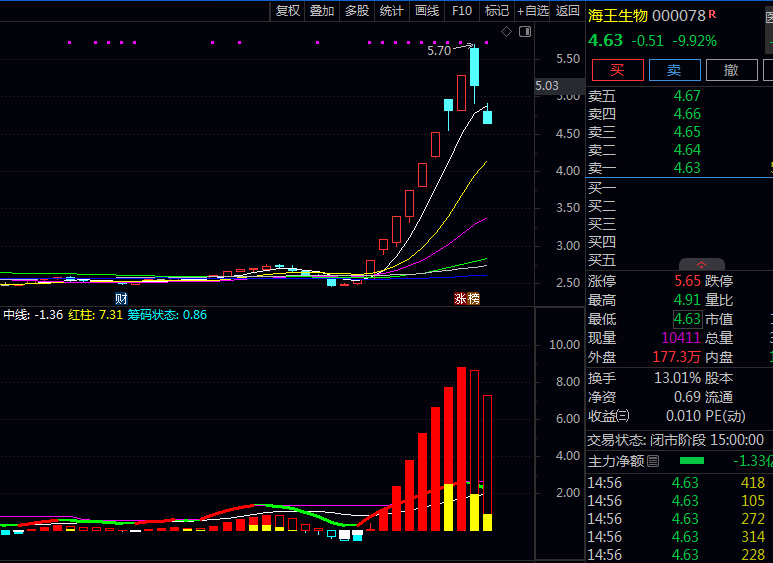
Task: Click the green 主力净额 bar
Action: click(x=692, y=461)
